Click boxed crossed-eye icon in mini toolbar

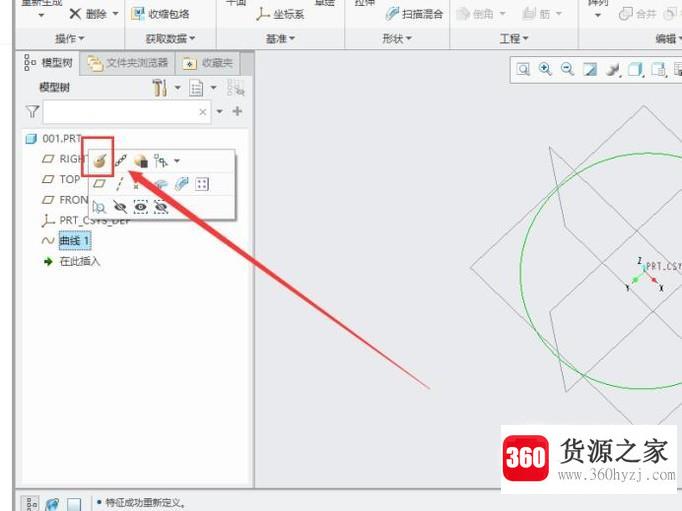(161, 207)
